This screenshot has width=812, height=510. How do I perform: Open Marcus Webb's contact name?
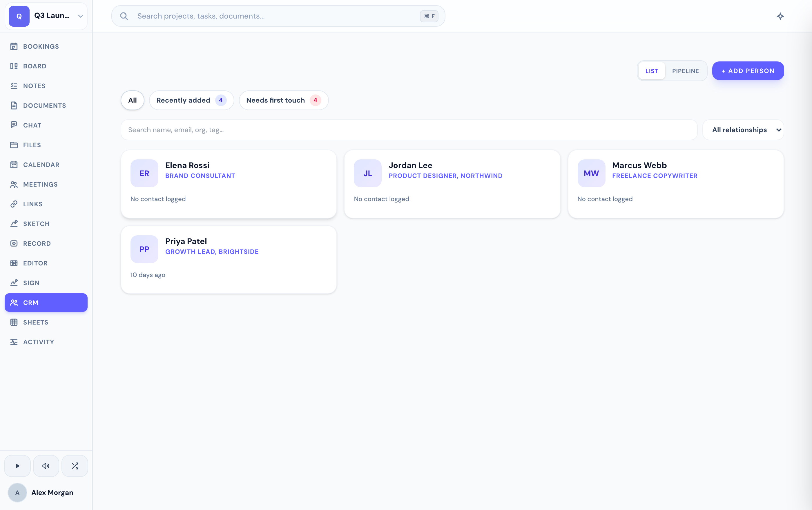point(639,165)
